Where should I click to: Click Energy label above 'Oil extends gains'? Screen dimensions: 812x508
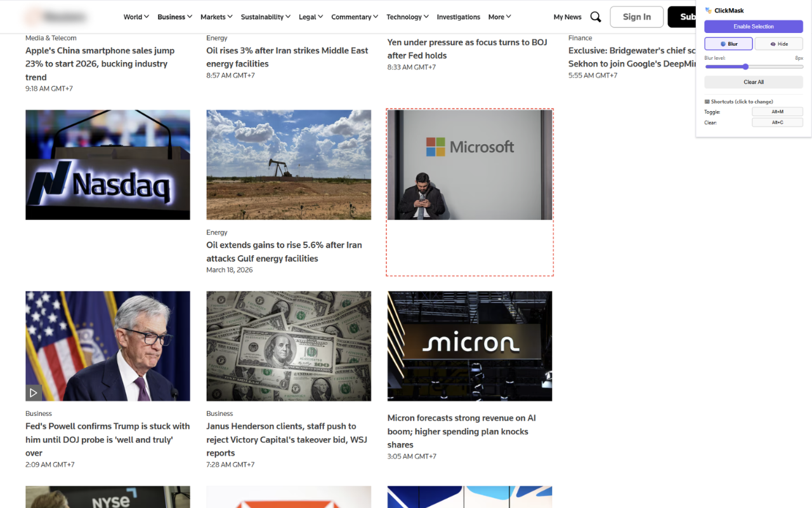click(217, 232)
